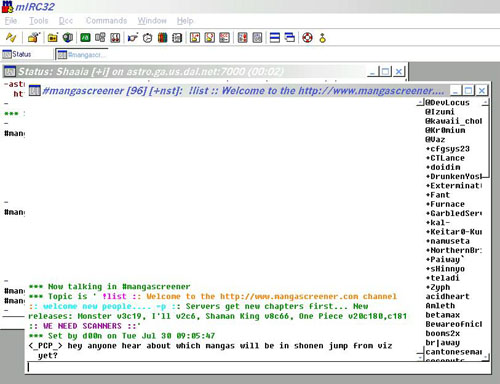Open the Colors books icon
The width and height of the screenshot is (500, 384).
162,38
